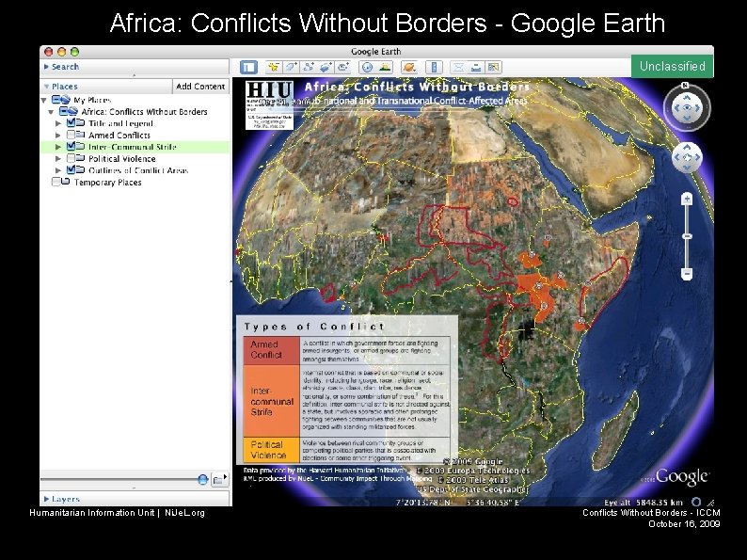The image size is (747, 560).
Task: Toggle the sidebar panel toolbar button
Action: (x=248, y=67)
